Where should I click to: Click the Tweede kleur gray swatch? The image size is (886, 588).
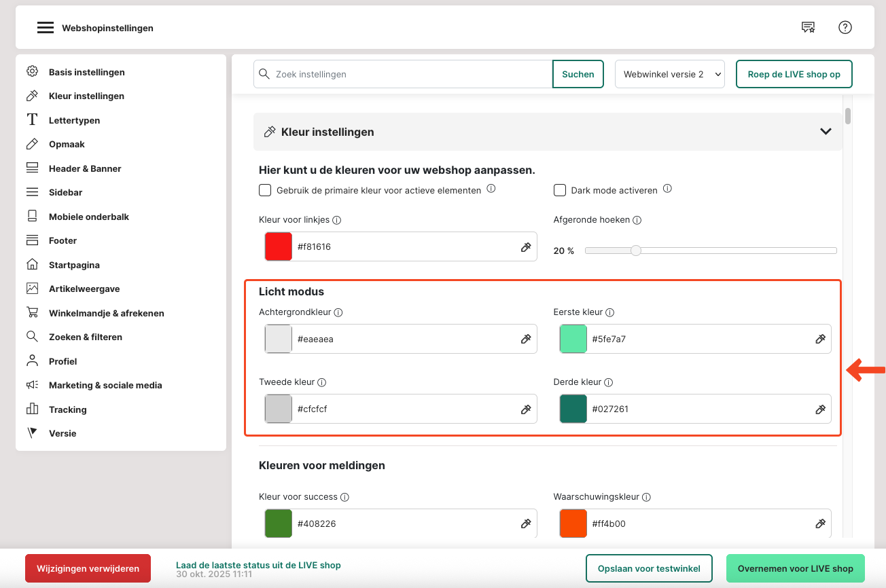pyautogui.click(x=279, y=409)
